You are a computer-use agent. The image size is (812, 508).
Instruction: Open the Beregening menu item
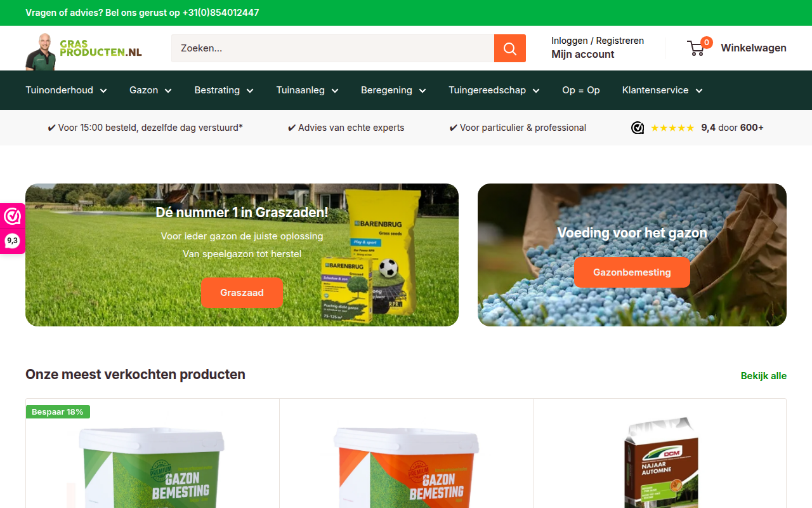tap(386, 90)
